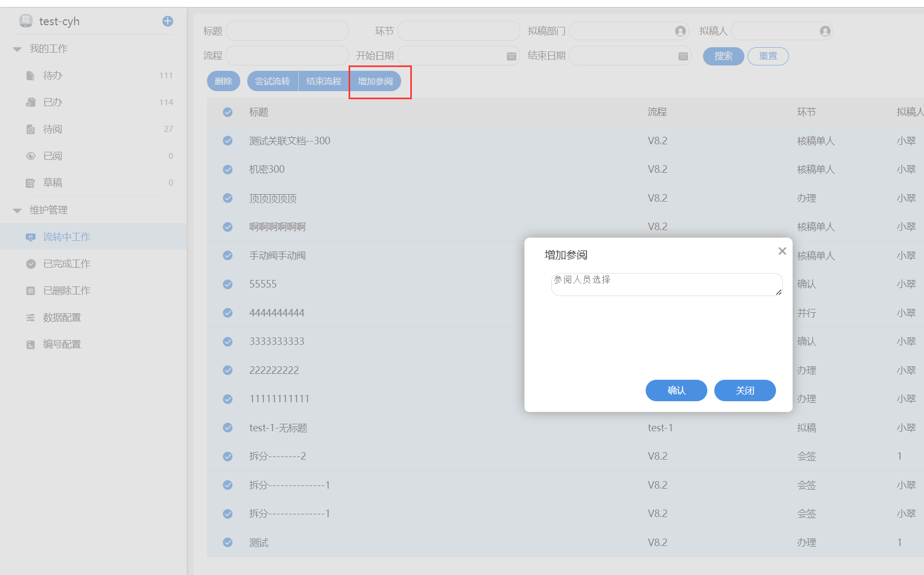Click row title 222222222
Image resolution: width=924 pixels, height=575 pixels.
click(274, 370)
